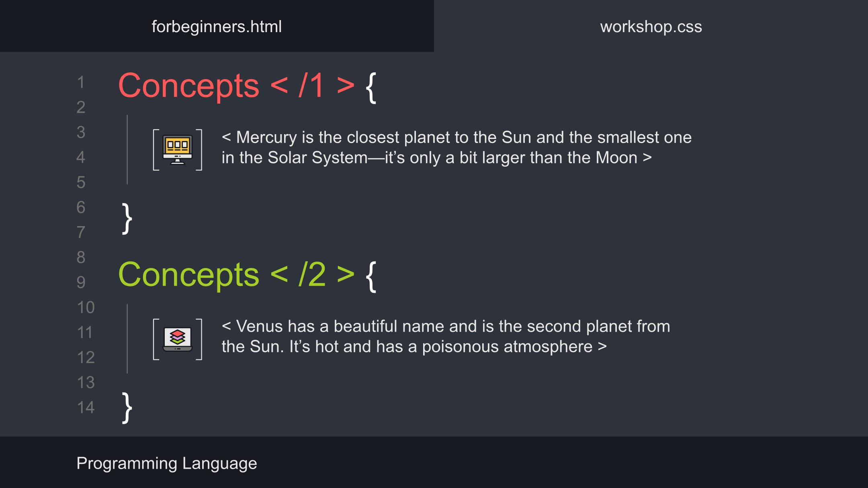The width and height of the screenshot is (868, 488).
Task: Select the green Concepts </2> heading
Action: [236, 274]
